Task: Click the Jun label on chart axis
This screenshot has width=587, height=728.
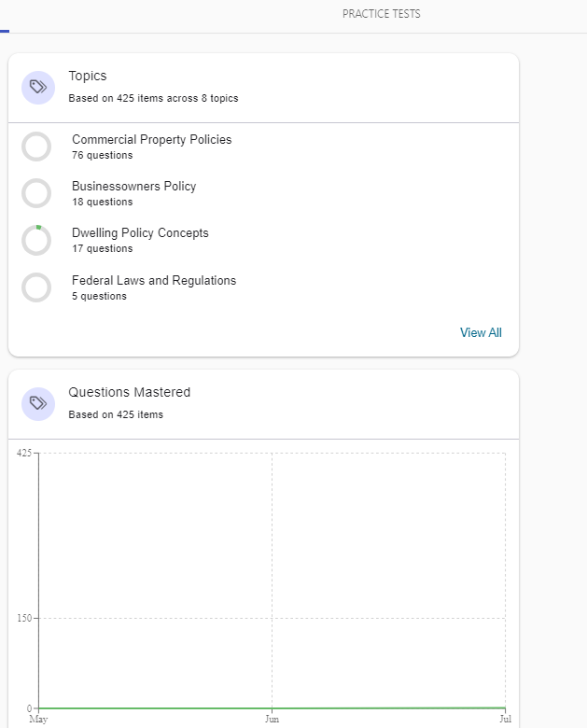Action: coord(272,720)
